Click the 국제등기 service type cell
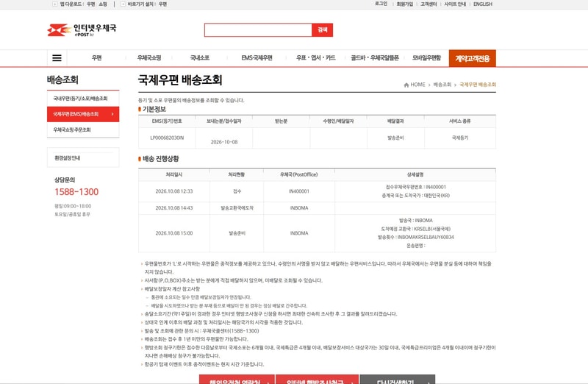 point(460,138)
